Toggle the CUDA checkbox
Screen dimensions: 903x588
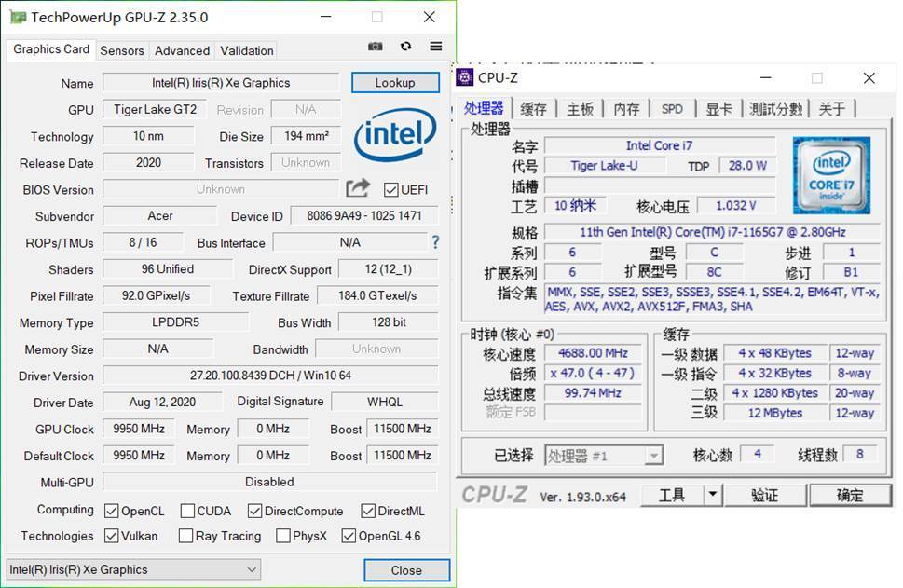(x=187, y=511)
